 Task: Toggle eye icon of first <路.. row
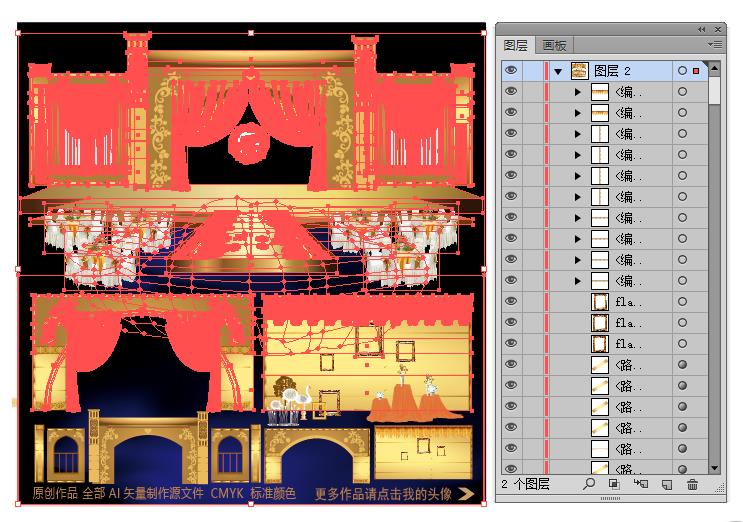point(511,364)
